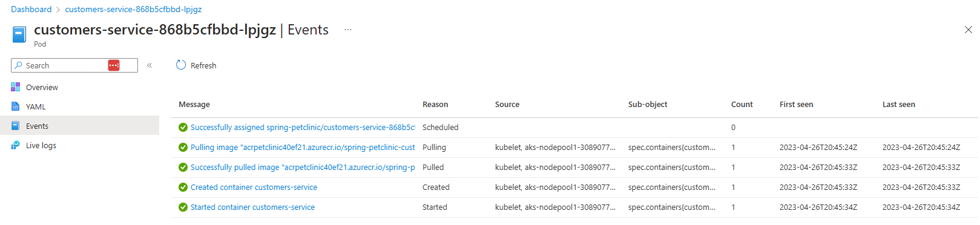Open "Pulling image" event message link

pyautogui.click(x=303, y=147)
